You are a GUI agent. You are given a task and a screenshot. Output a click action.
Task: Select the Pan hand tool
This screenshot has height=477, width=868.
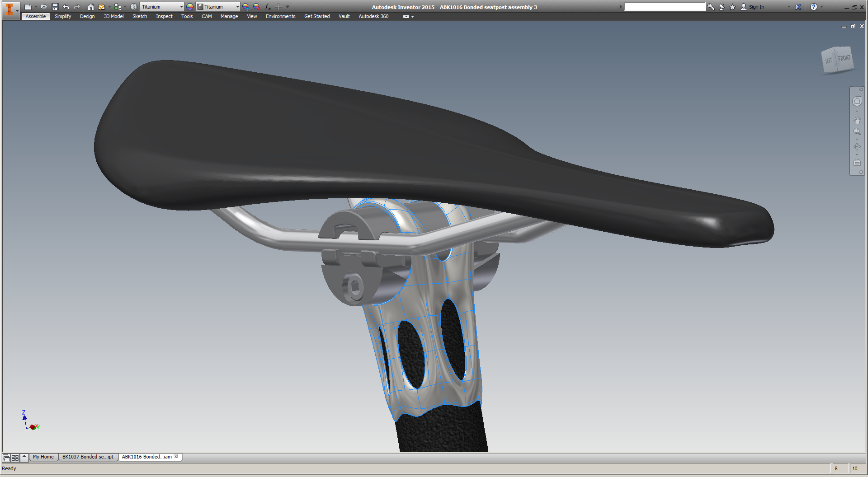click(857, 120)
